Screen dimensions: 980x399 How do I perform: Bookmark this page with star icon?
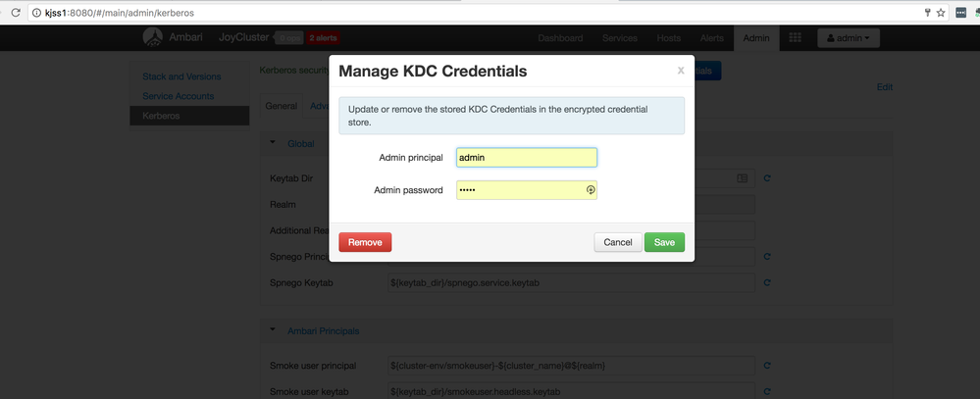(x=941, y=12)
